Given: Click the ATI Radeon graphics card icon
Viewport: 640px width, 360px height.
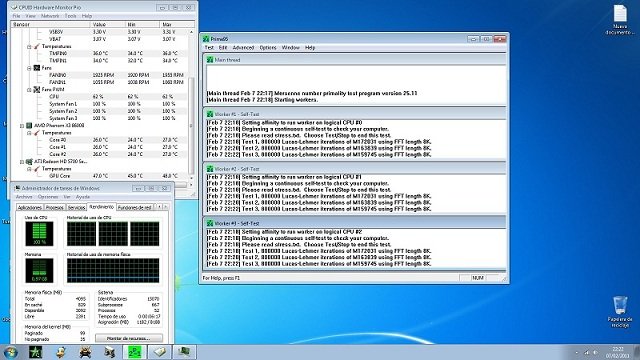Looking at the screenshot, I should click(x=29, y=162).
